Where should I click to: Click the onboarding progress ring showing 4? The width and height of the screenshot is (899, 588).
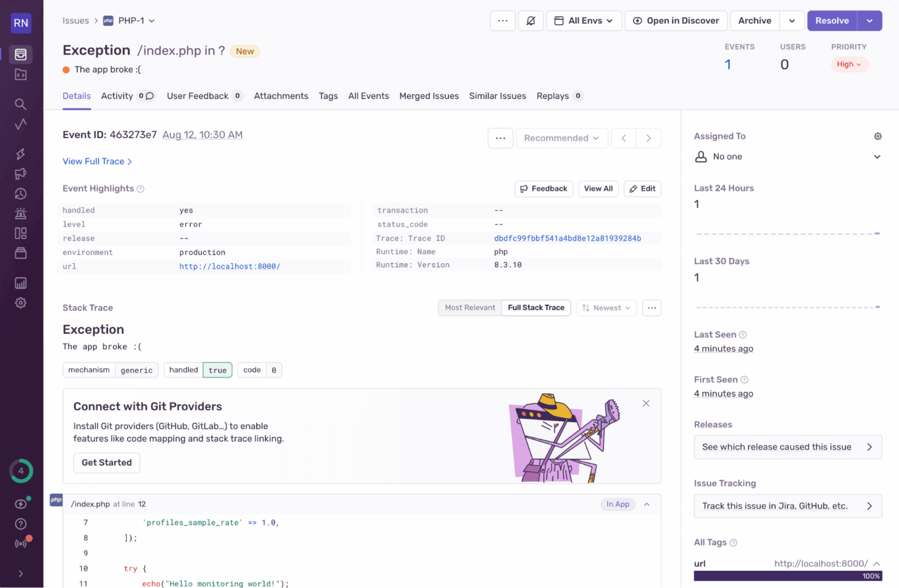point(21,471)
